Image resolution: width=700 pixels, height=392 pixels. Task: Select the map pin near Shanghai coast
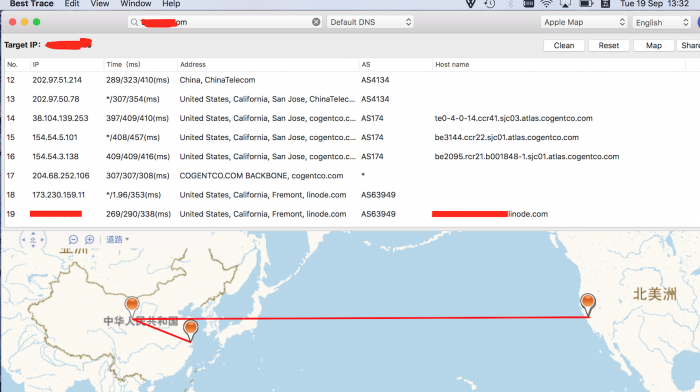point(191,330)
